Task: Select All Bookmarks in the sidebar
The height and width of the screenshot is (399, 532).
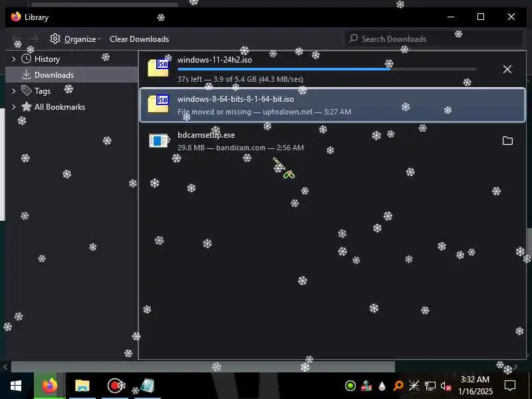Action: pyautogui.click(x=60, y=107)
